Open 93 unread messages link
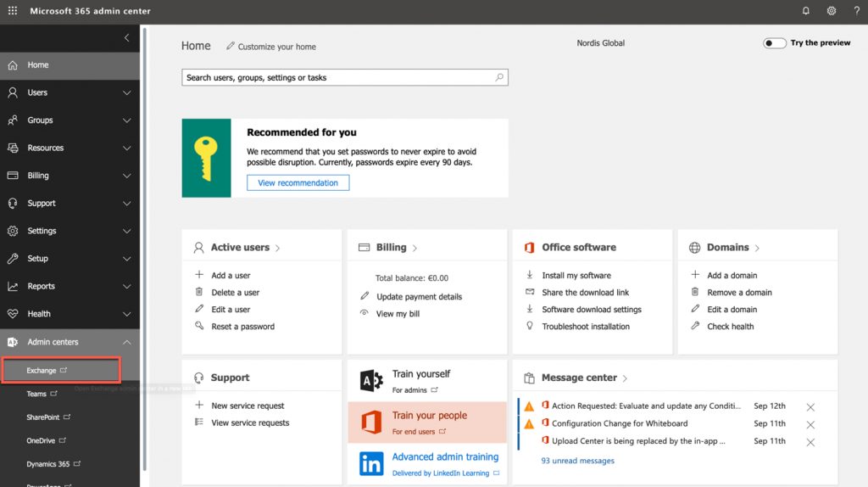The image size is (868, 487). point(577,461)
